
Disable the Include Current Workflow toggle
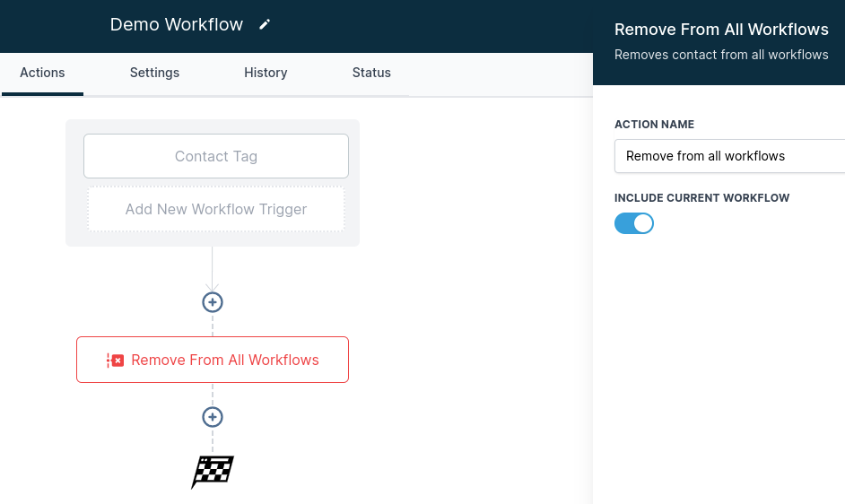pos(634,223)
